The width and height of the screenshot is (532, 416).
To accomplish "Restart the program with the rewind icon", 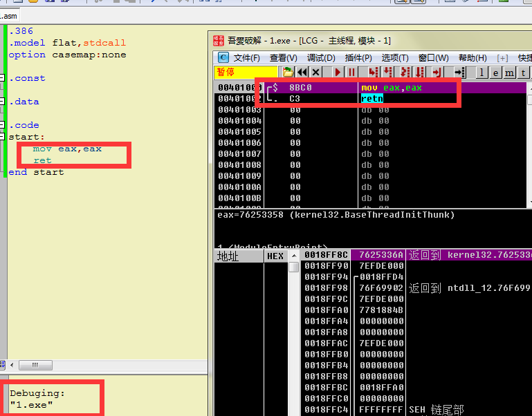I will click(302, 73).
